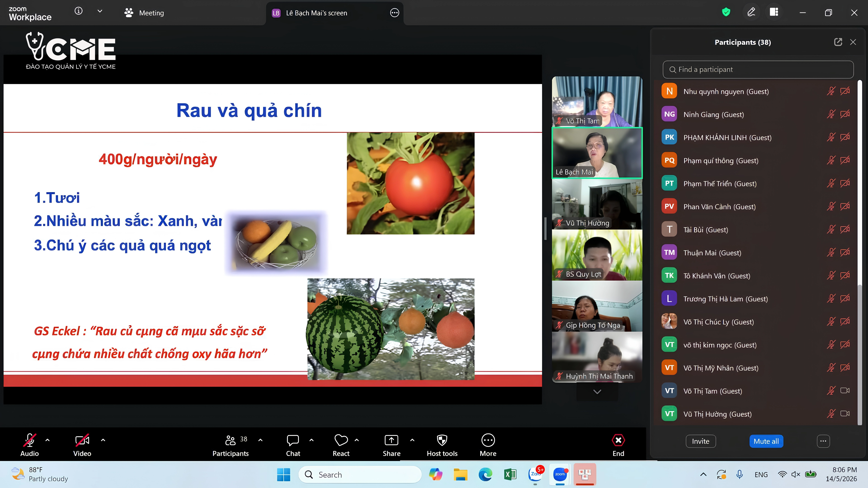Image resolution: width=868 pixels, height=488 pixels.
Task: Start video in toolbar
Action: 82,445
